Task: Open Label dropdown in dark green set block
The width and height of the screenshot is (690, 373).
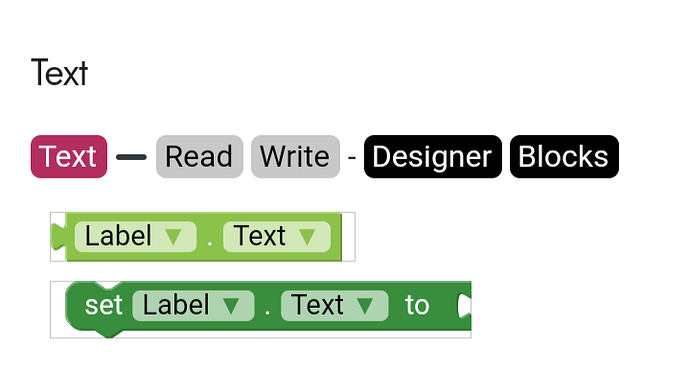Action: point(193,305)
